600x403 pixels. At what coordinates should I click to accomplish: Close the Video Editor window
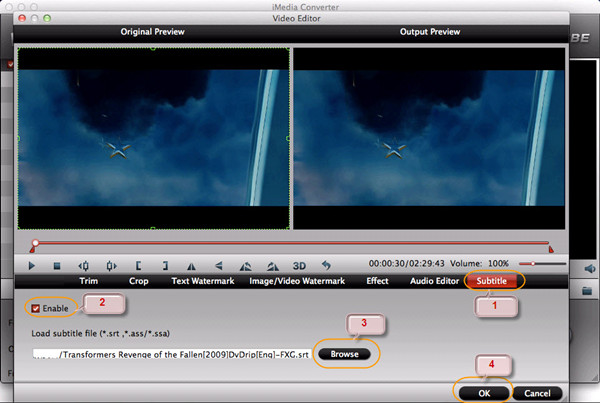22,18
